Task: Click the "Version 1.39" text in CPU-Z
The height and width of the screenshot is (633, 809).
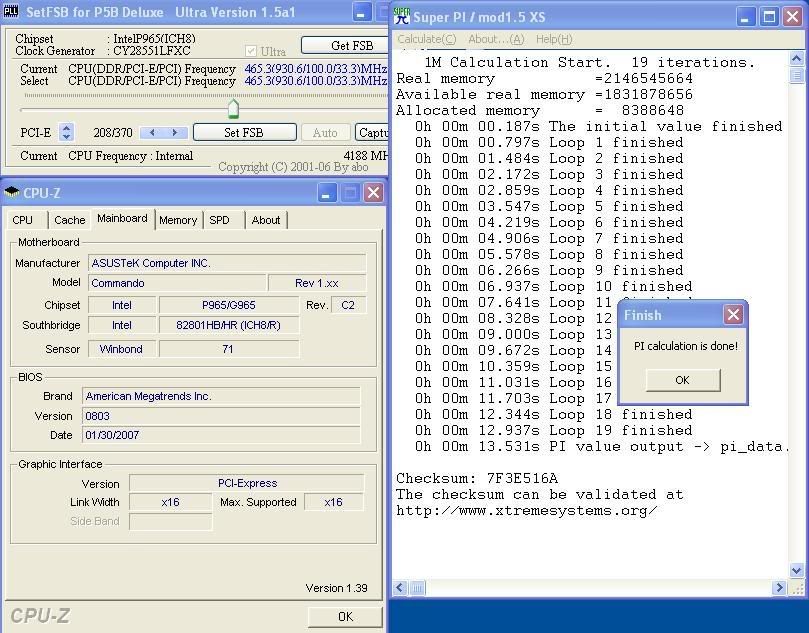Action: 336,588
